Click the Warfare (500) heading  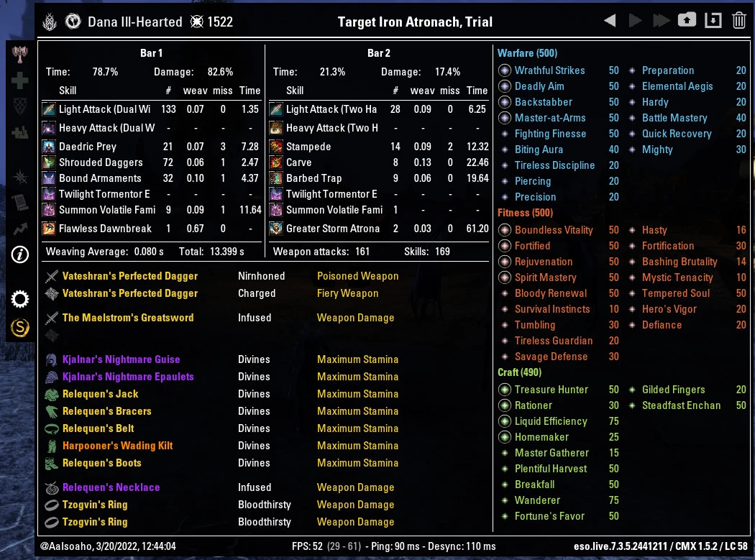527,53
